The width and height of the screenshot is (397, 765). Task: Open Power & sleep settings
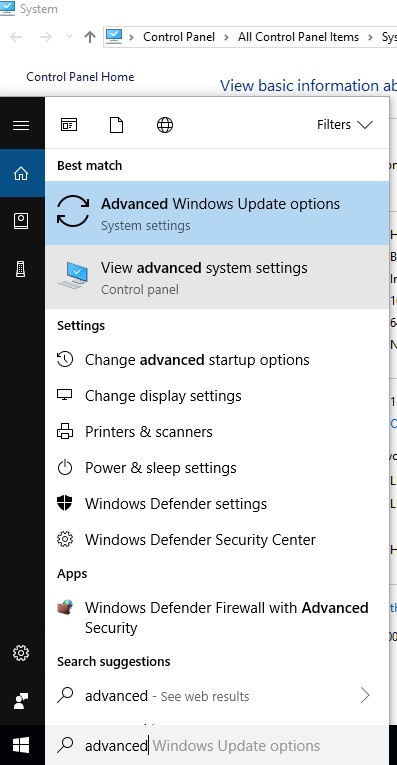[x=217, y=468]
